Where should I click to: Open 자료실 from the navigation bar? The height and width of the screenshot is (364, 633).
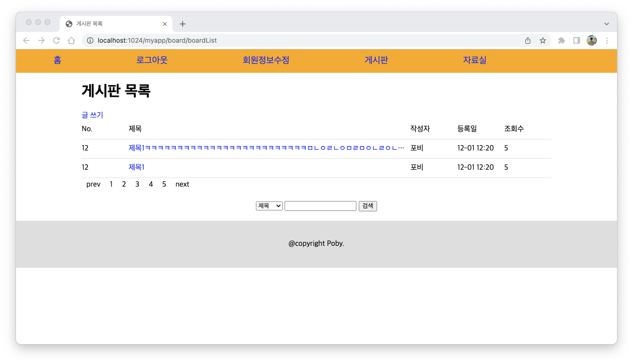click(475, 60)
